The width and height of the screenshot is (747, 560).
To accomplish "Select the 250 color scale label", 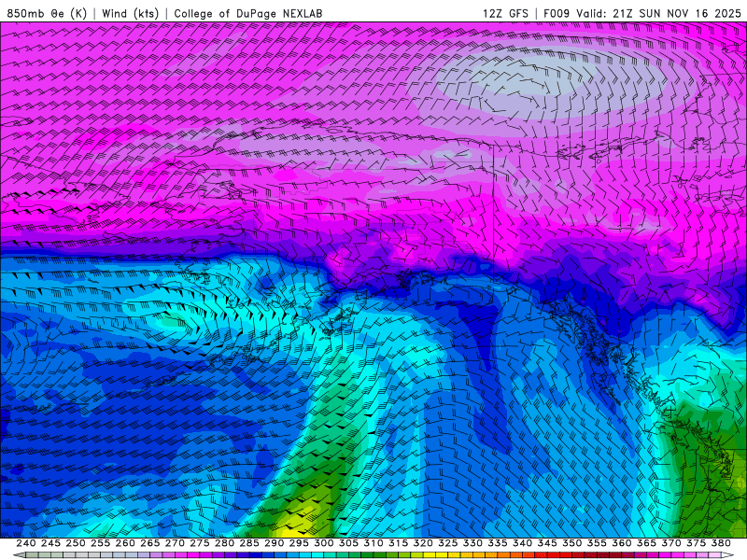I will point(76,543).
